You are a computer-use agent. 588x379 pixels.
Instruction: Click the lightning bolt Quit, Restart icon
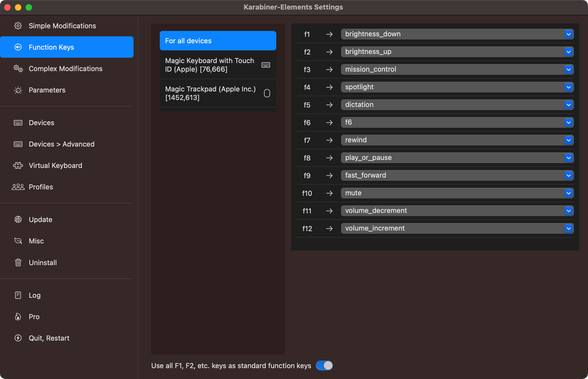pyautogui.click(x=18, y=338)
